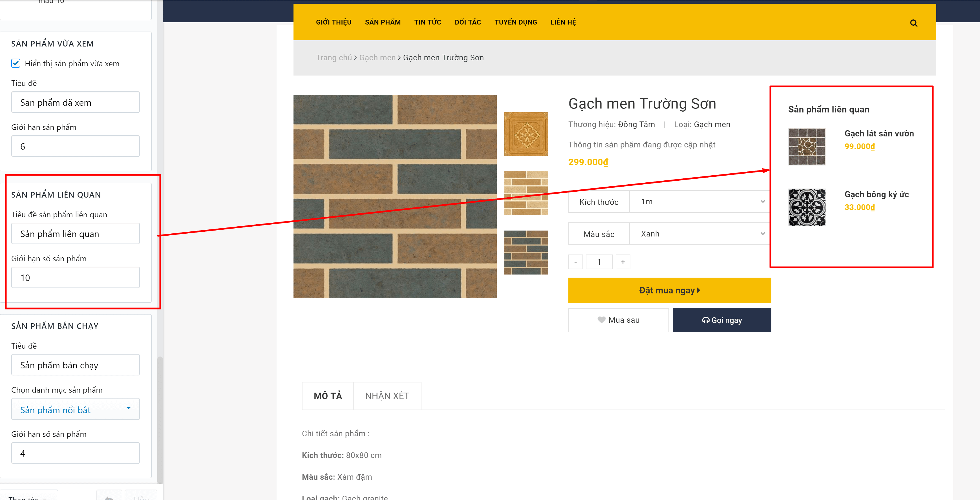Image resolution: width=980 pixels, height=500 pixels.
Task: Open the TUYỂN DỤNG menu item
Action: (515, 22)
